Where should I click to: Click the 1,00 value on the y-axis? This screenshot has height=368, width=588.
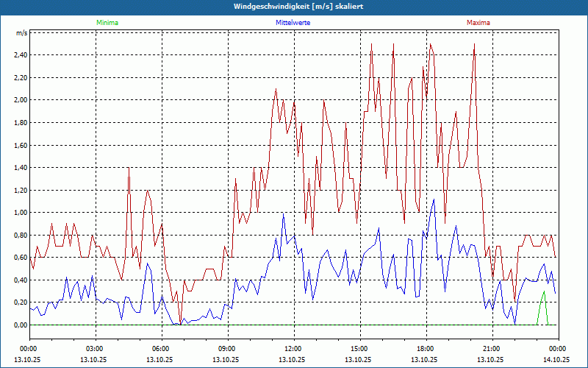click(x=21, y=213)
